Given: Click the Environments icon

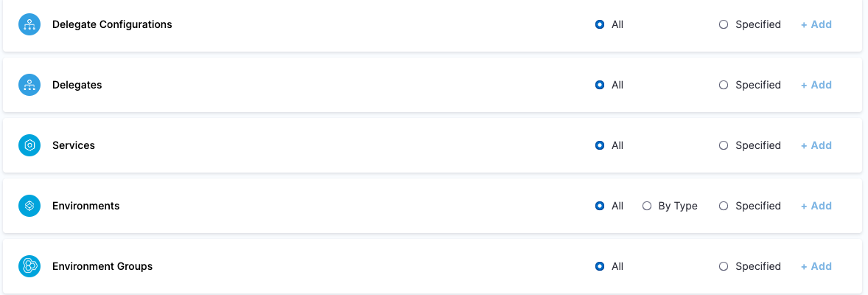Looking at the screenshot, I should point(29,206).
